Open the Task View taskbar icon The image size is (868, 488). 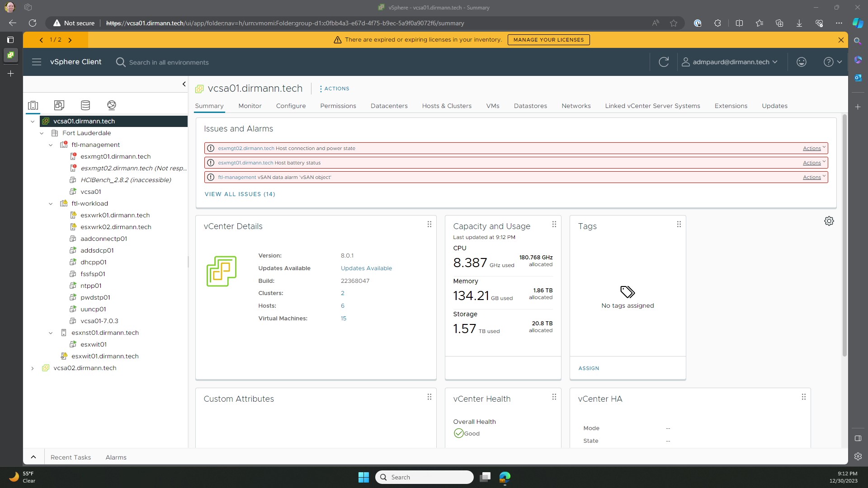coord(485,477)
